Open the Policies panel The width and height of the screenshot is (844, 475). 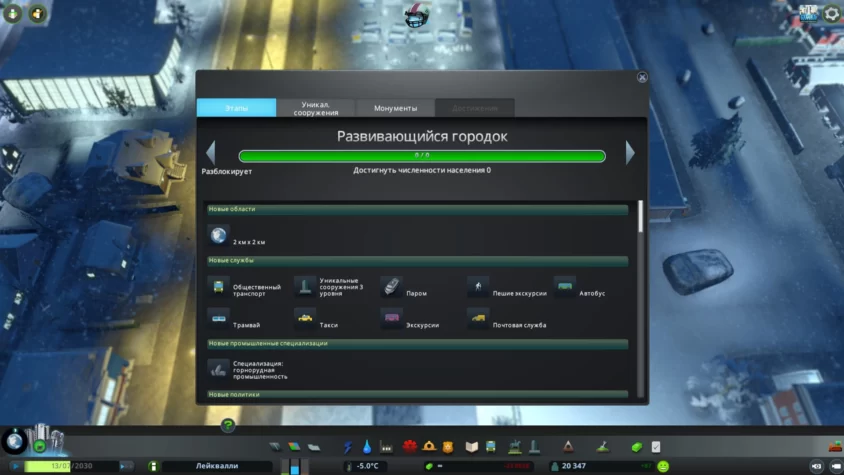coord(656,447)
